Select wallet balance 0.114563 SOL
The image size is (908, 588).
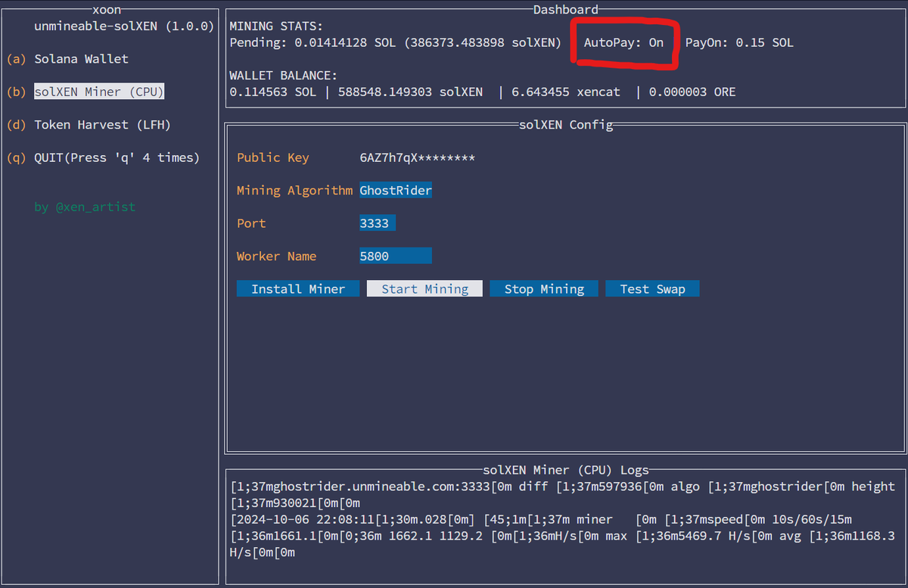[273, 92]
